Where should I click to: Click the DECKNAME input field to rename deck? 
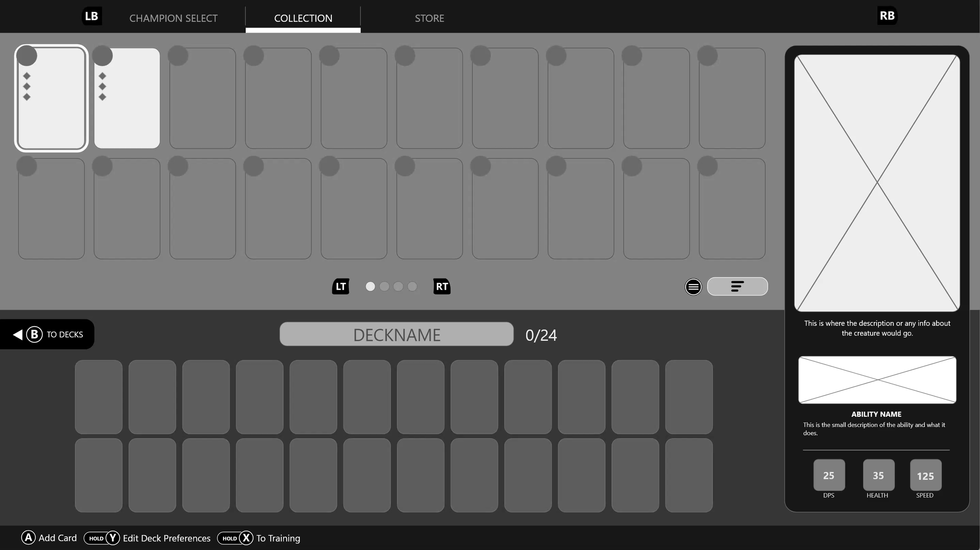(x=396, y=334)
